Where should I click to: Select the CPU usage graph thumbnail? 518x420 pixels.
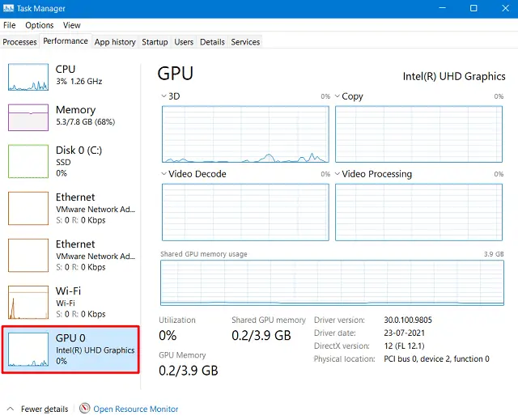click(x=28, y=77)
